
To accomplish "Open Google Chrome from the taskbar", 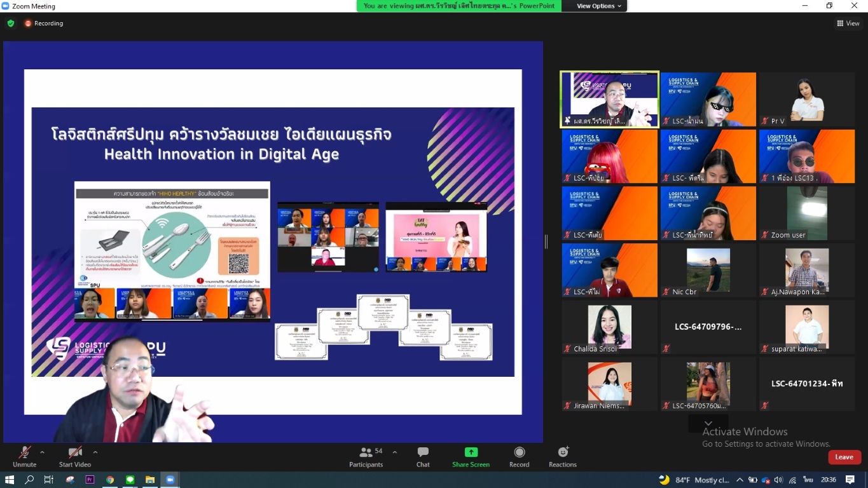I will click(x=110, y=480).
